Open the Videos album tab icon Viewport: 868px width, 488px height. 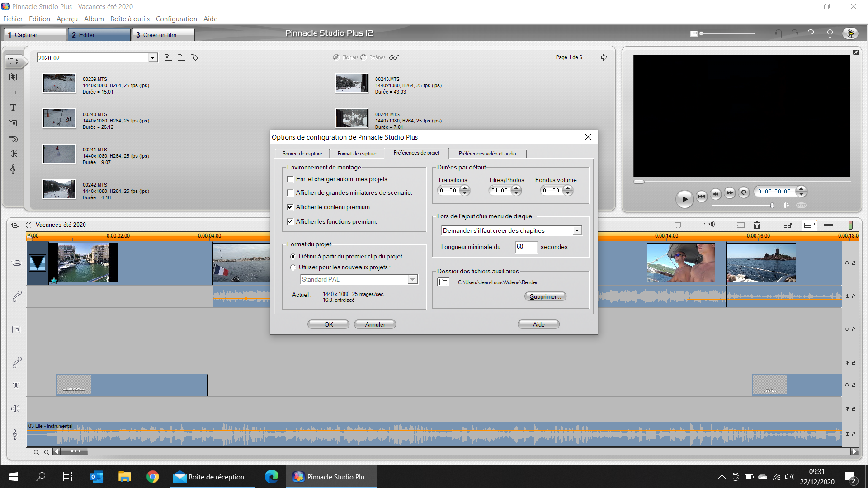click(x=14, y=61)
